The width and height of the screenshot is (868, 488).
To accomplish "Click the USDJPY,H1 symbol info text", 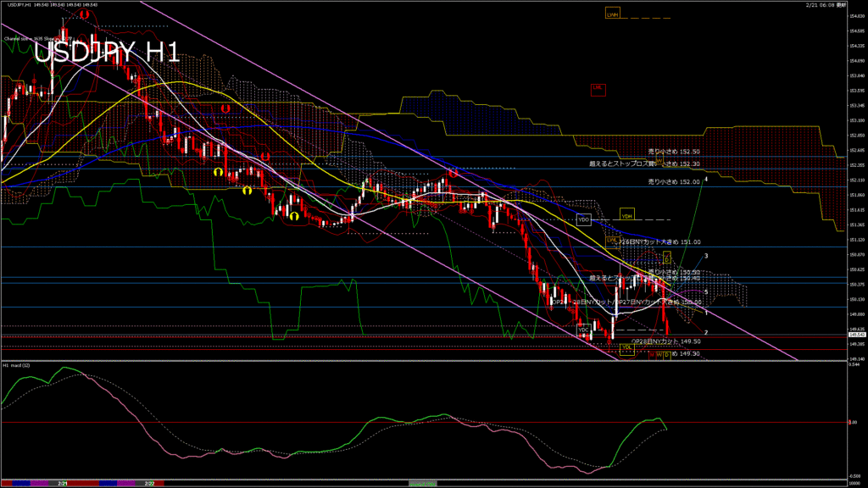I will [14, 5].
